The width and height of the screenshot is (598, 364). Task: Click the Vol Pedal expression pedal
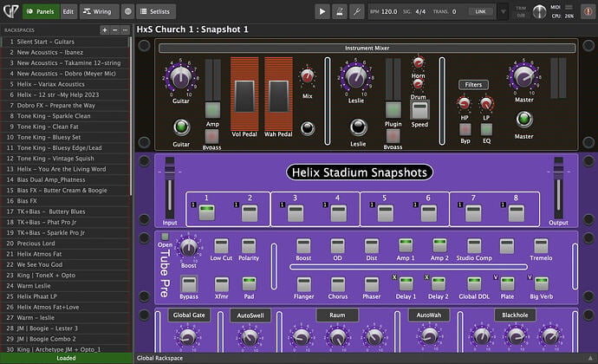(244, 94)
